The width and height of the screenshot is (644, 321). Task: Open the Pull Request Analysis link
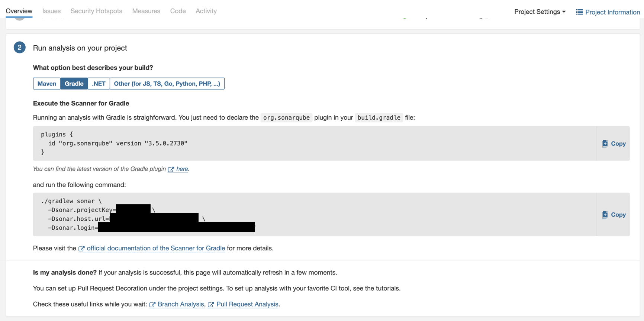pyautogui.click(x=247, y=304)
